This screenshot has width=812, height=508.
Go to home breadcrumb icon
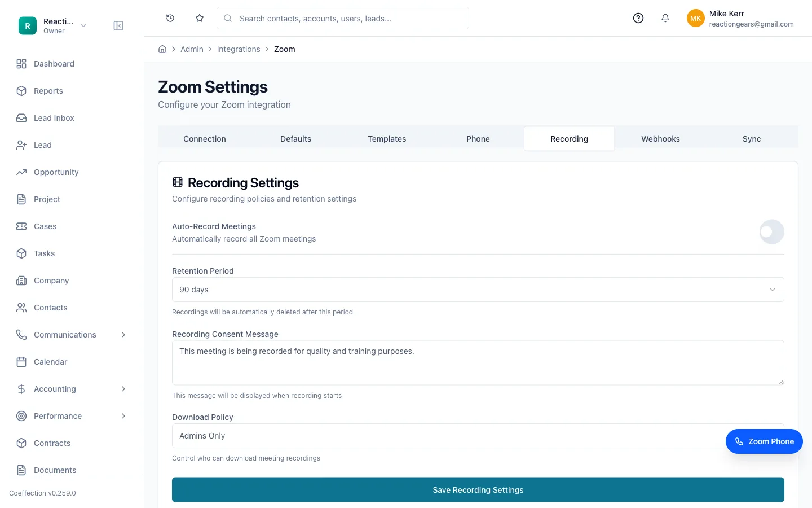(162, 49)
